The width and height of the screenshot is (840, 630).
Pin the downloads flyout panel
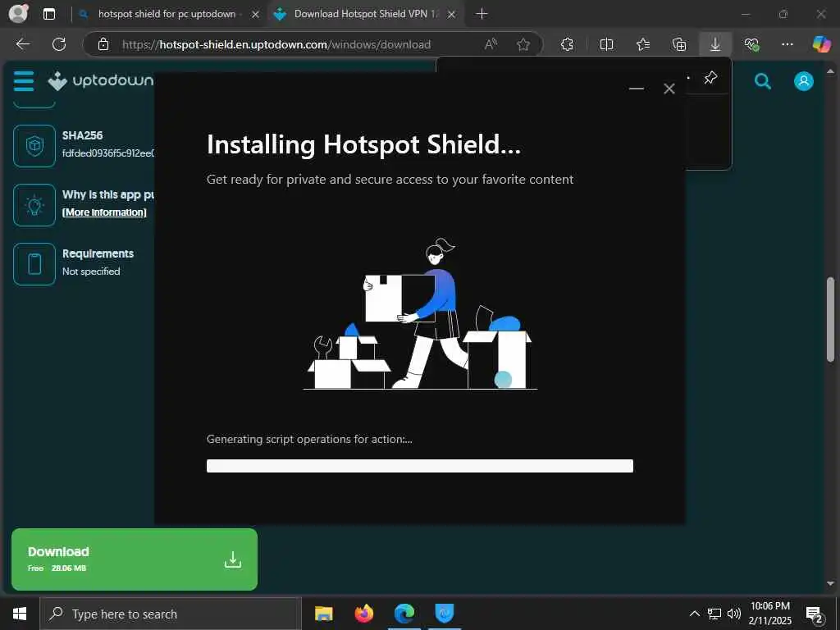pyautogui.click(x=710, y=78)
